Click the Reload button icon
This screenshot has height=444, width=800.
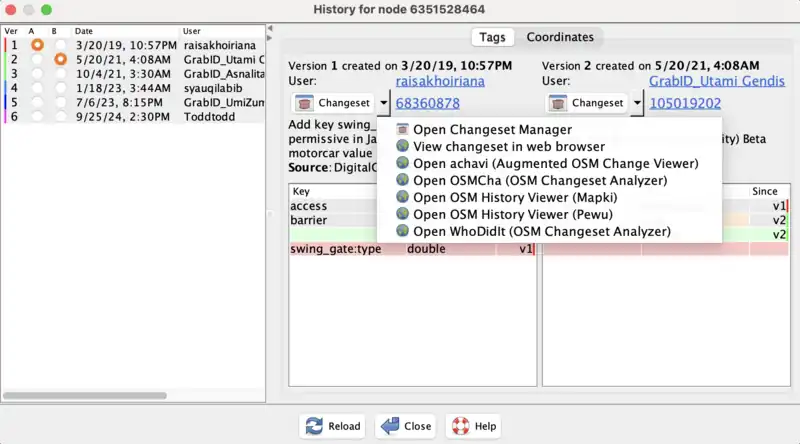click(315, 426)
